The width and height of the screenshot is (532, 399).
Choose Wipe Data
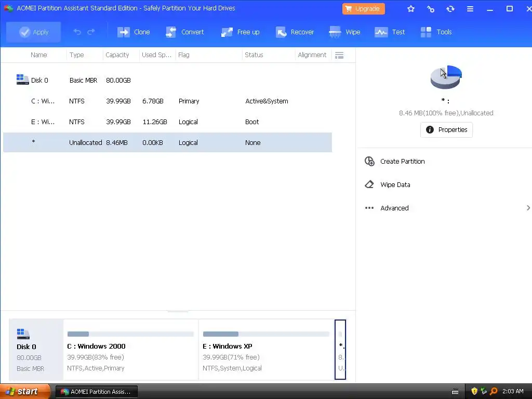click(395, 185)
